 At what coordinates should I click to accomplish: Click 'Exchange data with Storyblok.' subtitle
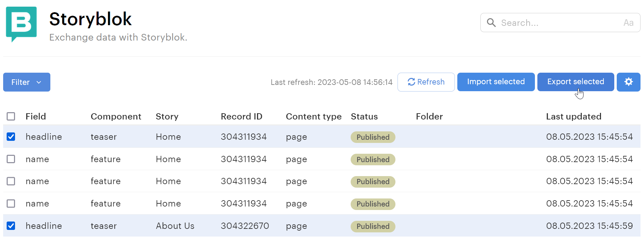pyautogui.click(x=118, y=37)
